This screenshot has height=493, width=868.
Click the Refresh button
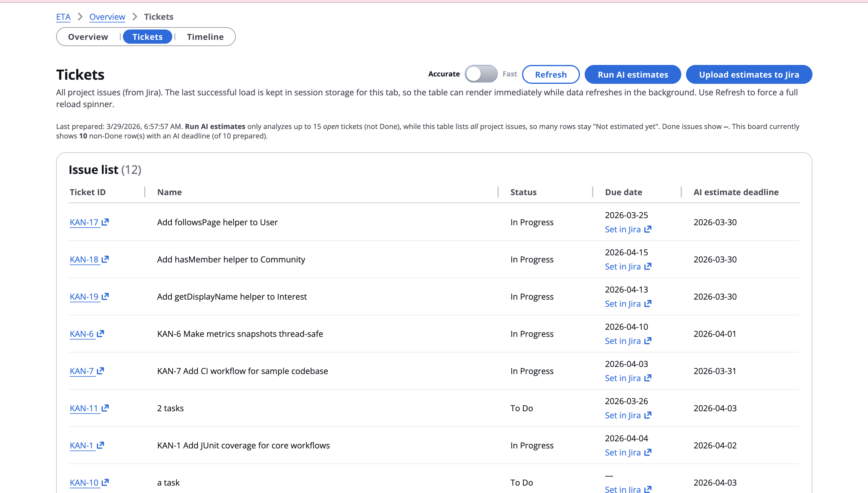coord(550,74)
